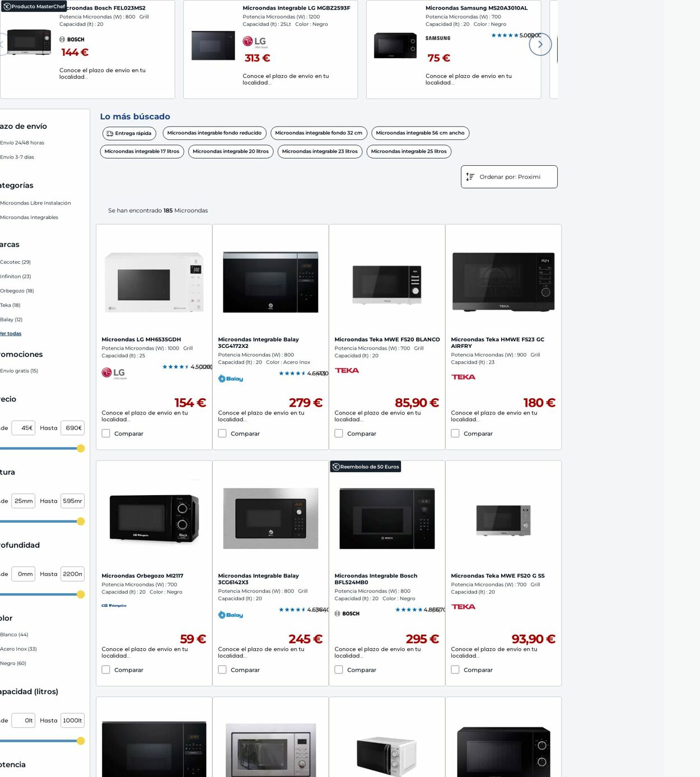The width and height of the screenshot is (700, 777).
Task: Filter by Envío 24/48 horas
Action: click(x=22, y=143)
